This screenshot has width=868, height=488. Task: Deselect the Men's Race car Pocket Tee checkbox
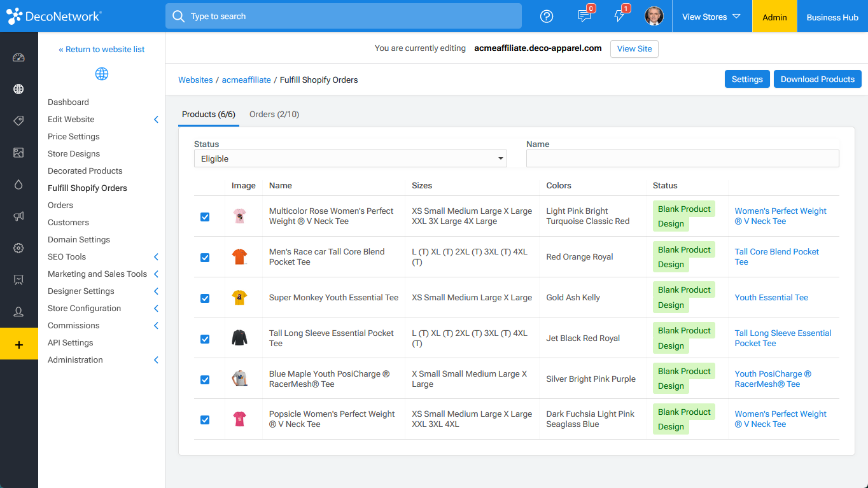(205, 257)
